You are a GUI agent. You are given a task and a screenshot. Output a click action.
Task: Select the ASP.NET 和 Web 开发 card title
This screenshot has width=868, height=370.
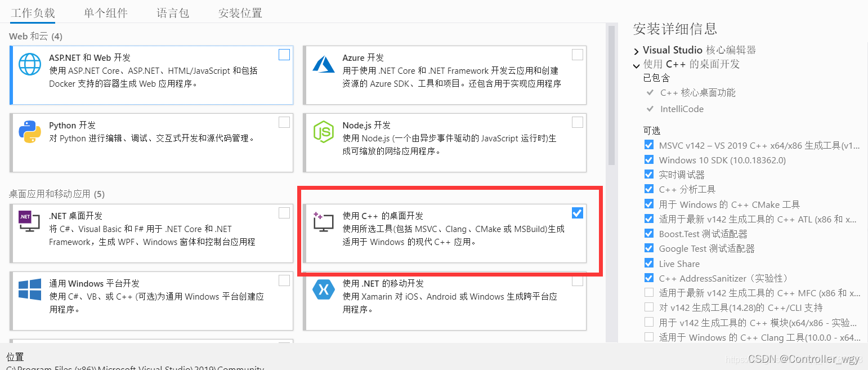click(90, 57)
